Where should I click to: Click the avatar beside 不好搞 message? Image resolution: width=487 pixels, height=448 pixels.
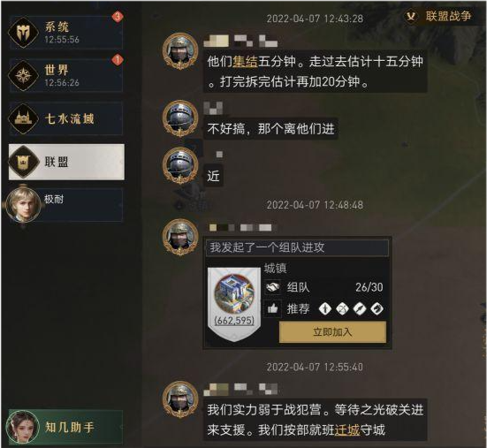coord(180,118)
